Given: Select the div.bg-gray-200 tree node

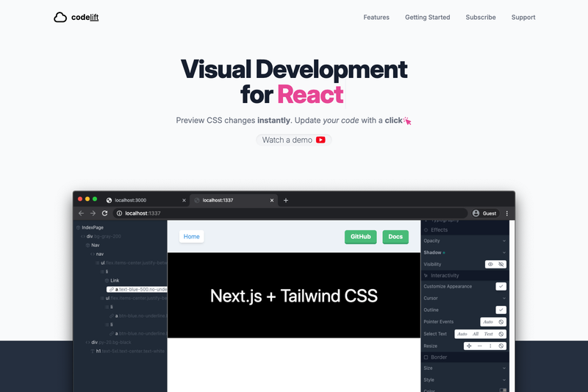Looking at the screenshot, I should [x=101, y=236].
